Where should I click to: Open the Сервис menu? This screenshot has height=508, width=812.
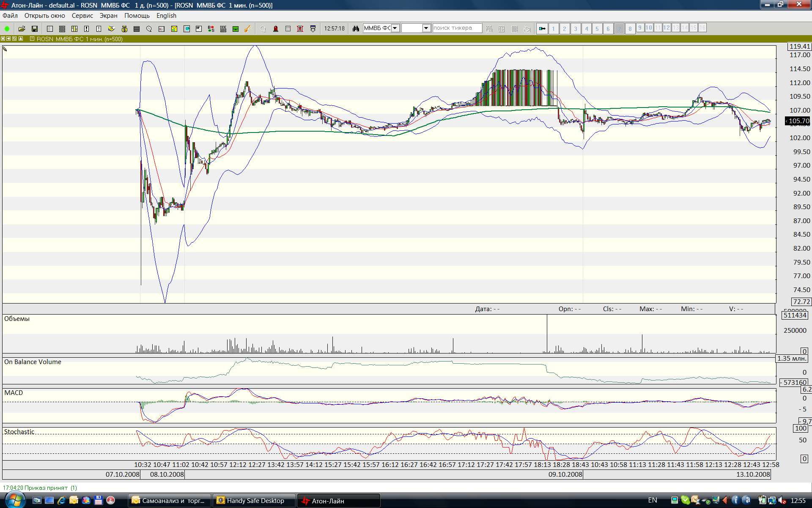[x=82, y=16]
